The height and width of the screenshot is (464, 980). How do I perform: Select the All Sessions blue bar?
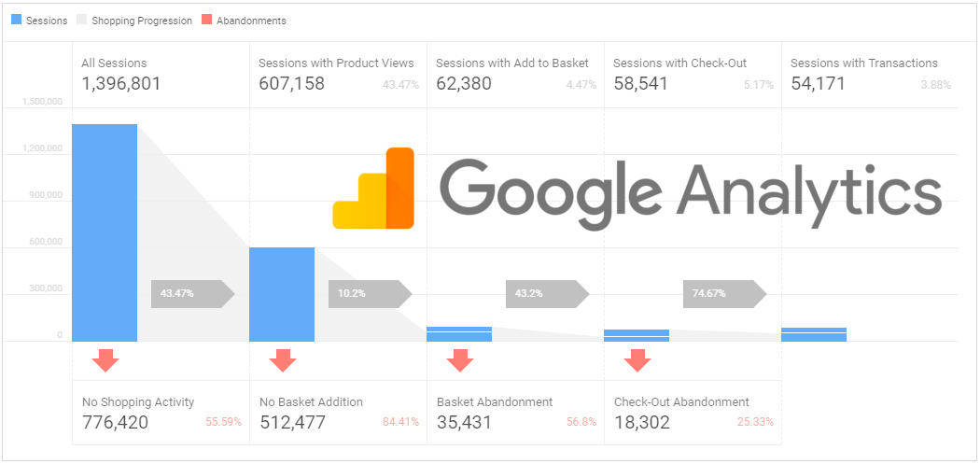click(x=105, y=232)
